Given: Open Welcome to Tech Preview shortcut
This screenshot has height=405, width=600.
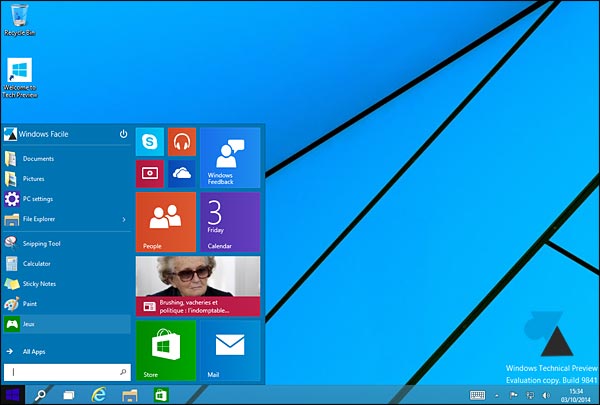Looking at the screenshot, I should click(20, 78).
